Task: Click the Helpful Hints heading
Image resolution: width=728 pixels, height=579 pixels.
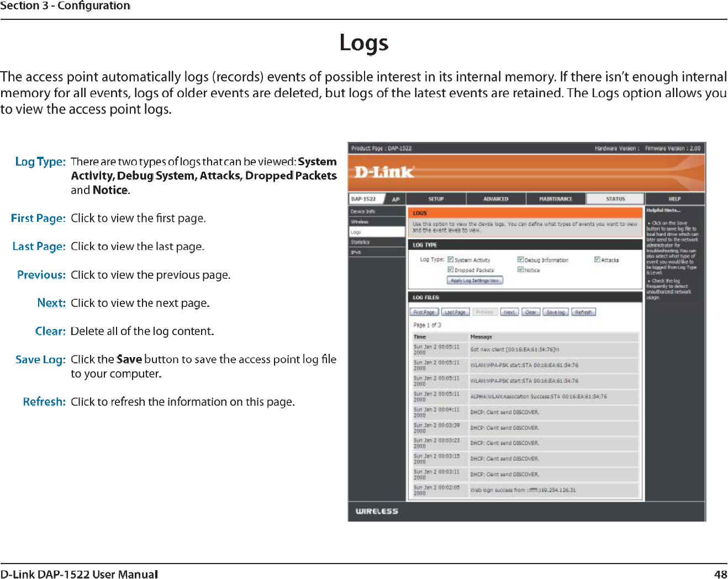Action: point(663,210)
